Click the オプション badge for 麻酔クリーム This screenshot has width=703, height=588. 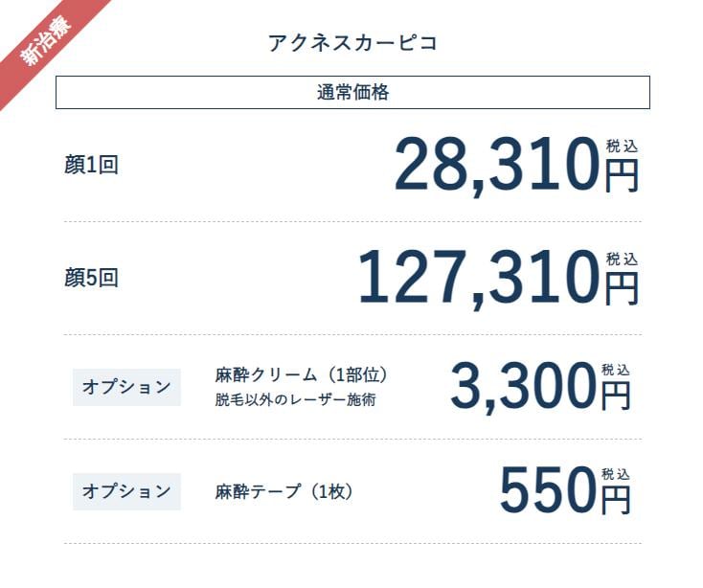(126, 387)
